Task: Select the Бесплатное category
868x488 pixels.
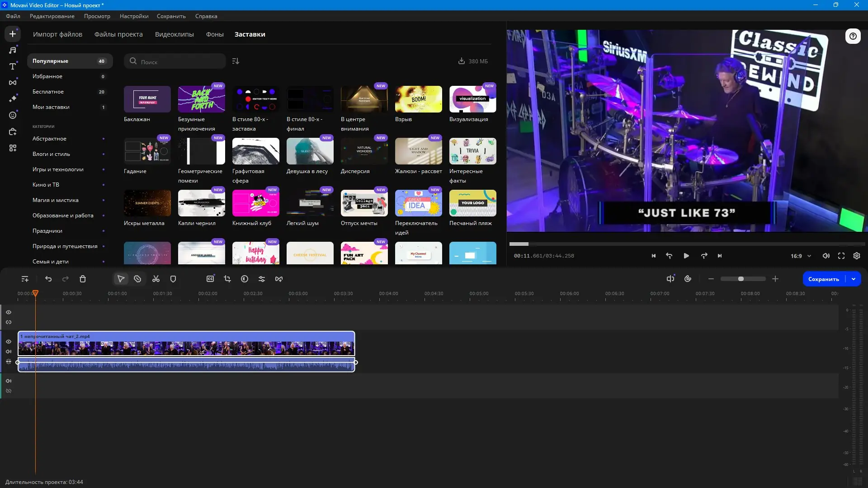Action: pyautogui.click(x=48, y=92)
